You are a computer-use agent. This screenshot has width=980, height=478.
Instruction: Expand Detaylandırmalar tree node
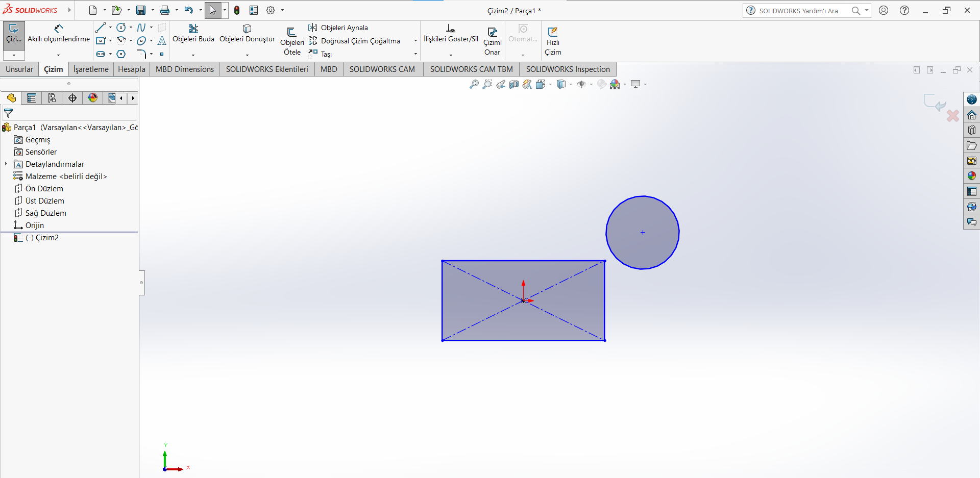click(x=6, y=164)
